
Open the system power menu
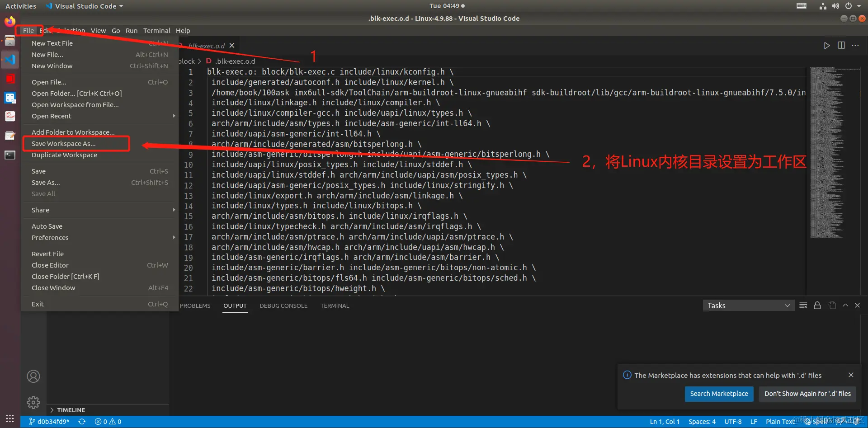click(852, 6)
